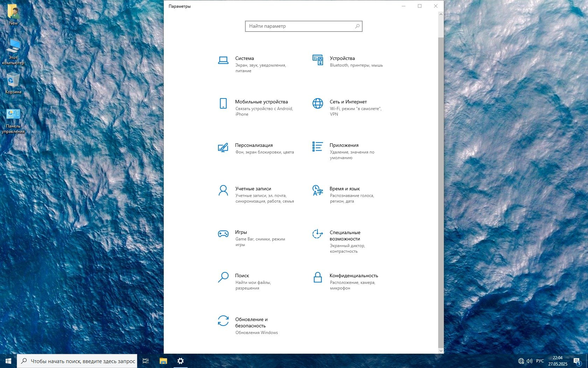588x368 pixels.
Task: Open the Сеть и Интернет globe icon
Action: point(317,103)
